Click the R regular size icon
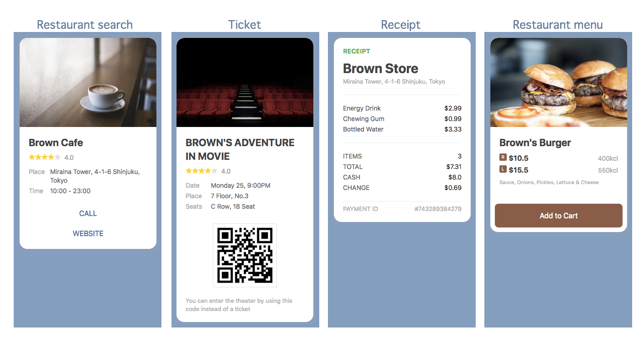This screenshot has height=338, width=644. 503,158
